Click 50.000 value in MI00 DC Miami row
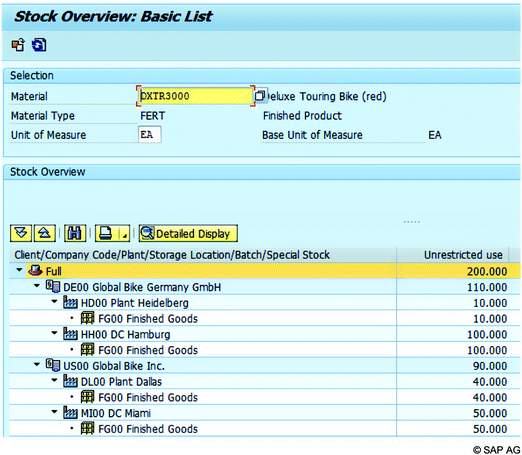Image resolution: width=522 pixels, height=455 pixels. click(490, 413)
